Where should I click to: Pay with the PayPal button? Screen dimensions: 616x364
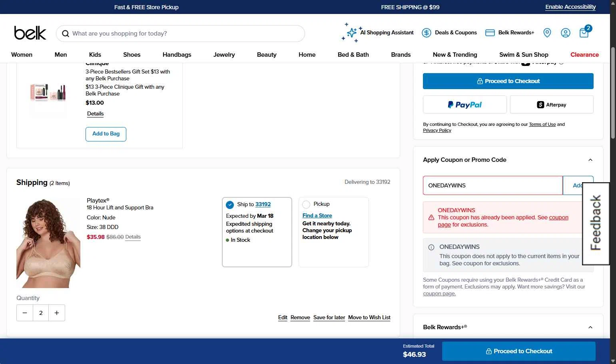(x=465, y=105)
